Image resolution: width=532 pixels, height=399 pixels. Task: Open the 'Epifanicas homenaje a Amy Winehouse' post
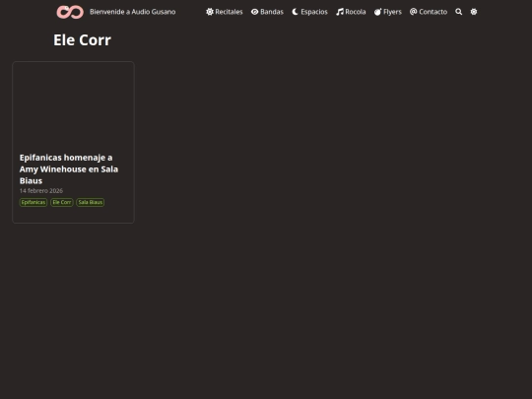(x=69, y=169)
